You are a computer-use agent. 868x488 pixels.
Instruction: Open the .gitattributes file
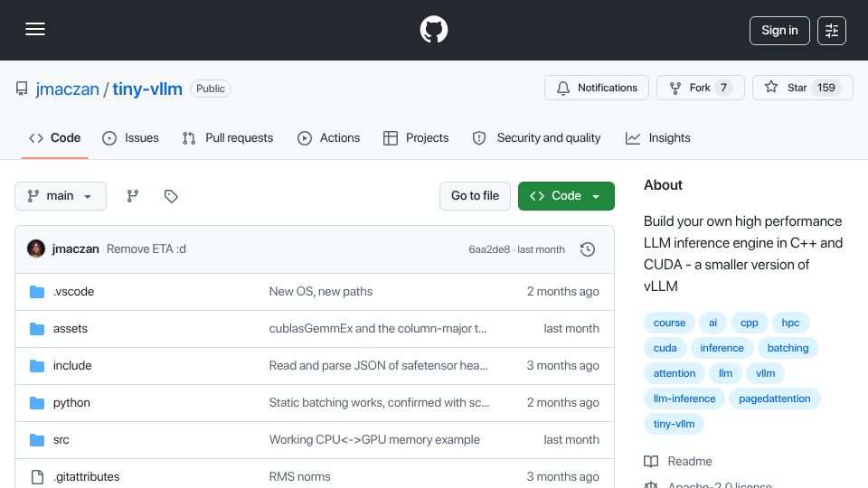[x=87, y=477]
